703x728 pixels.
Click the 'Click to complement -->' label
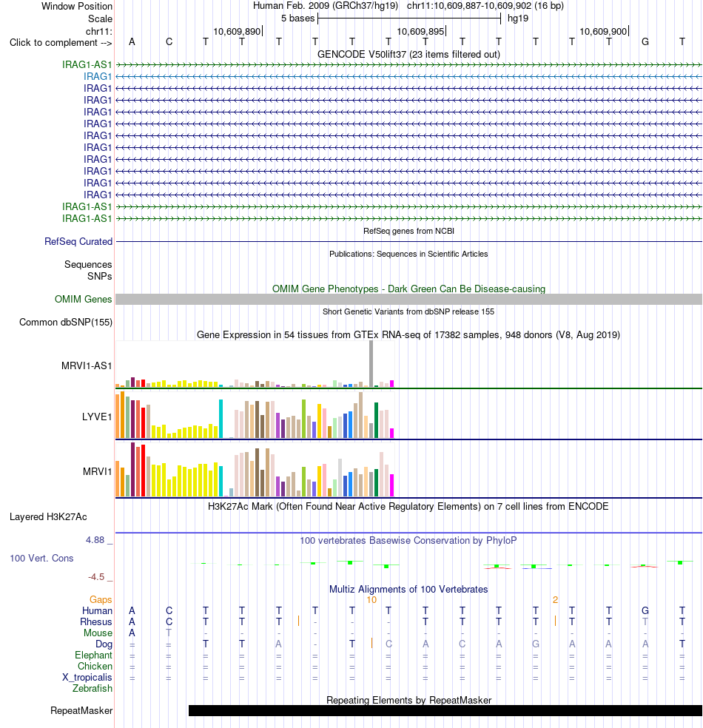click(61, 43)
